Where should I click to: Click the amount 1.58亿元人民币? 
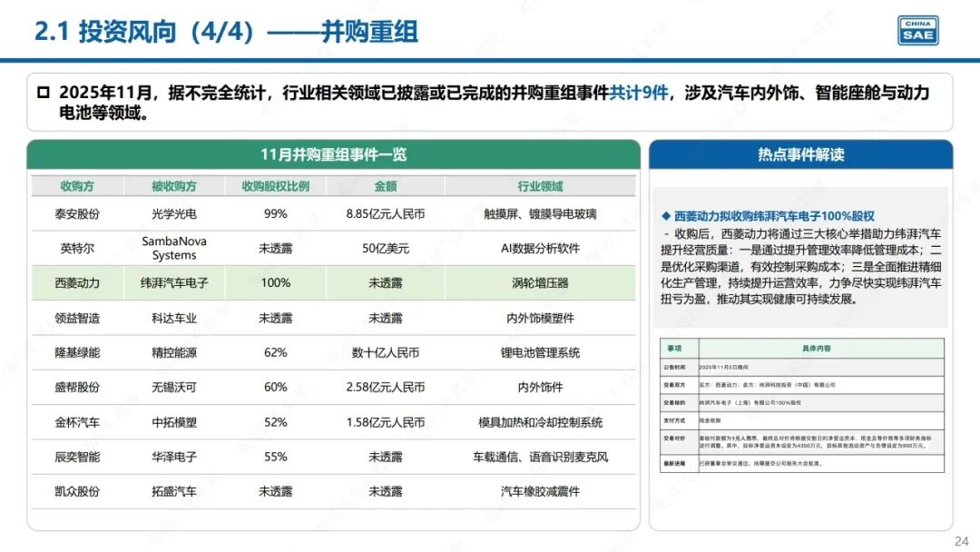pos(385,422)
